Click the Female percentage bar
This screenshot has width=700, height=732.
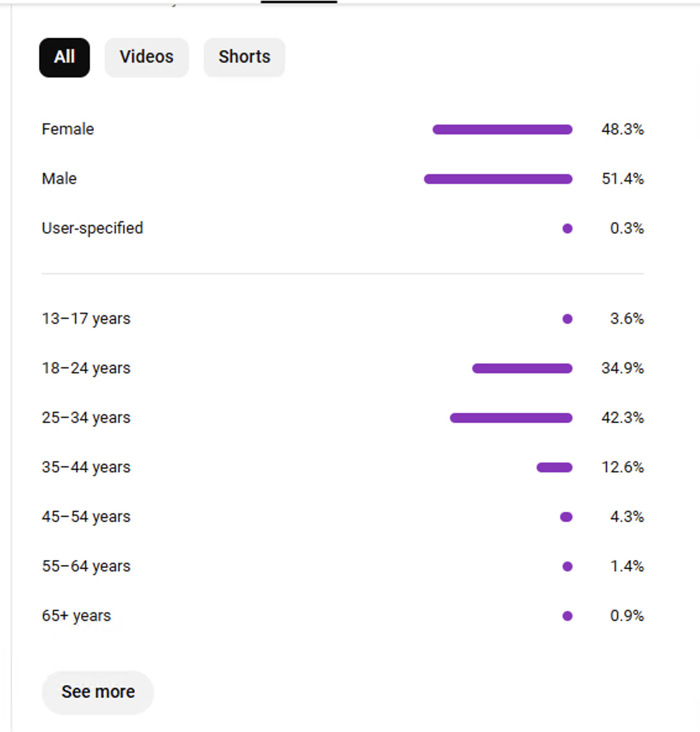(503, 129)
